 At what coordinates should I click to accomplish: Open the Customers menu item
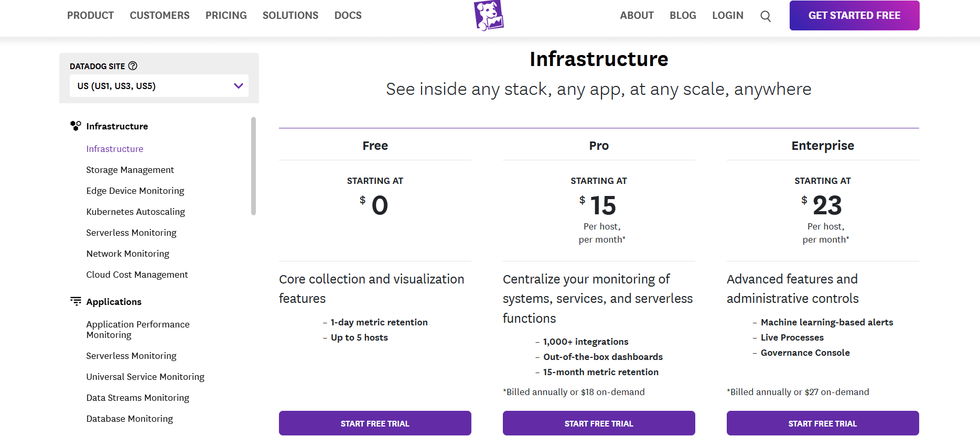(159, 15)
